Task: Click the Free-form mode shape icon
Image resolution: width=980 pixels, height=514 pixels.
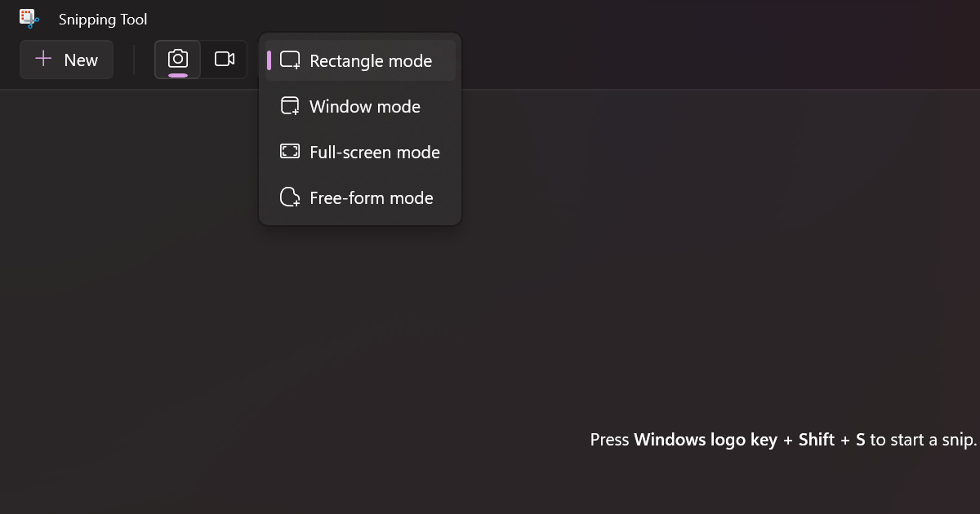Action: 290,197
